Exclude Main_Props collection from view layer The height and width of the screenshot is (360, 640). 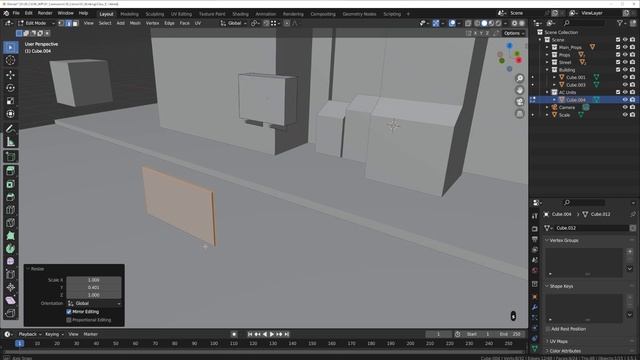(x=618, y=47)
